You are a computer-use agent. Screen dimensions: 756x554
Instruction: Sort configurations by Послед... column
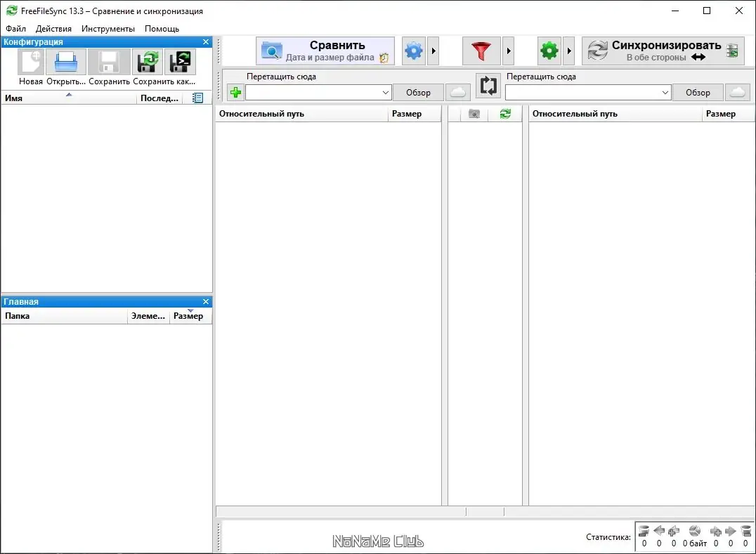click(159, 98)
